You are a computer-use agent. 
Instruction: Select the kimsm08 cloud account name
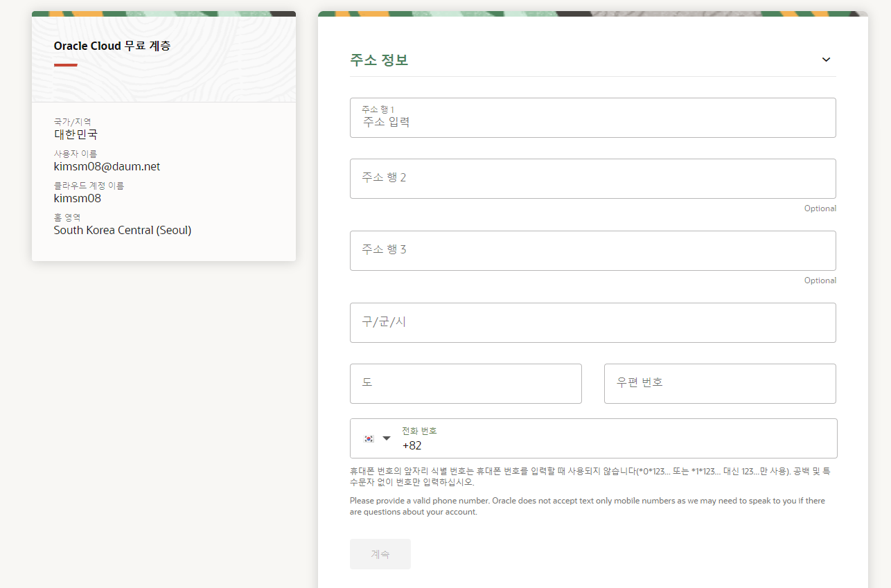(x=78, y=198)
